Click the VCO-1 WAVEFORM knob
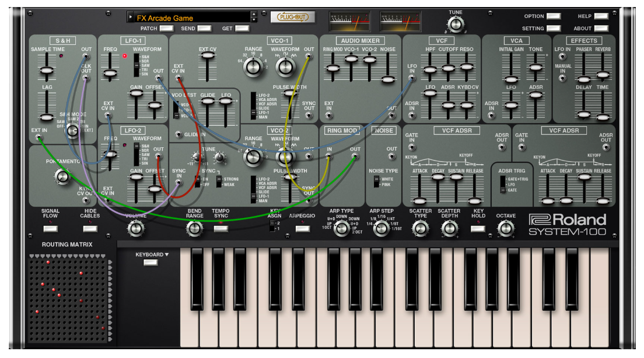This screenshot has width=644, height=358. point(285,67)
